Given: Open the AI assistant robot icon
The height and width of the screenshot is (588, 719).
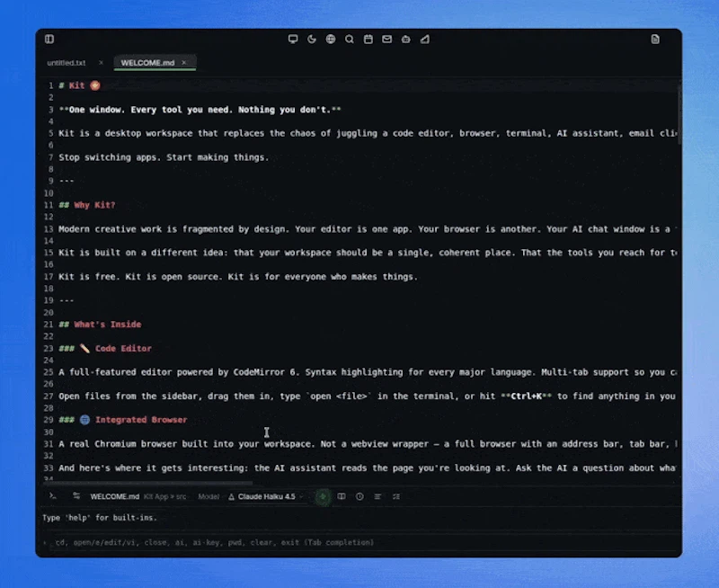Looking at the screenshot, I should point(406,39).
